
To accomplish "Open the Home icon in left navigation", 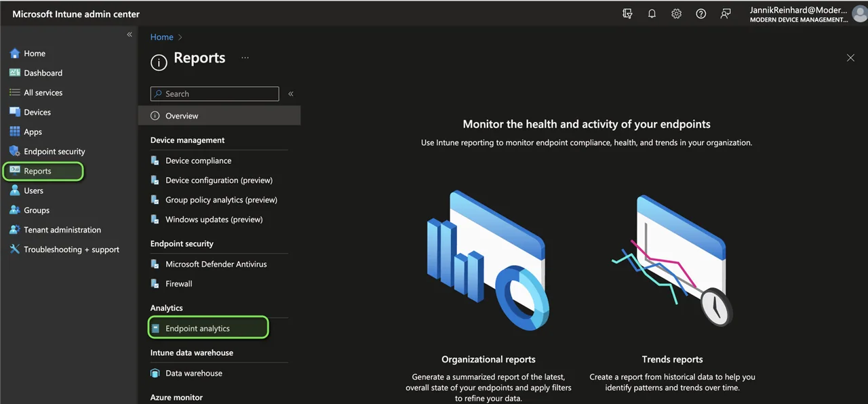I will 14,54.
